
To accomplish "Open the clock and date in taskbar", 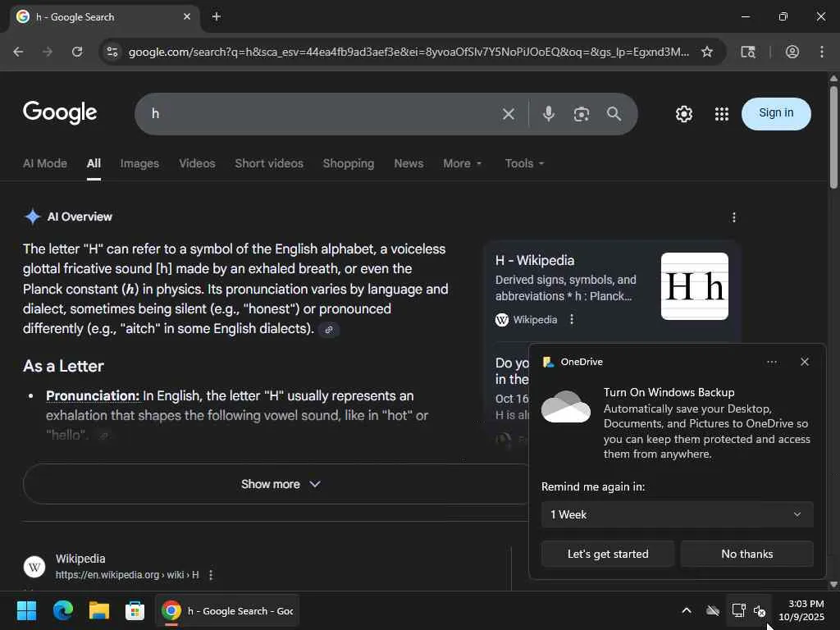I will 801,610.
